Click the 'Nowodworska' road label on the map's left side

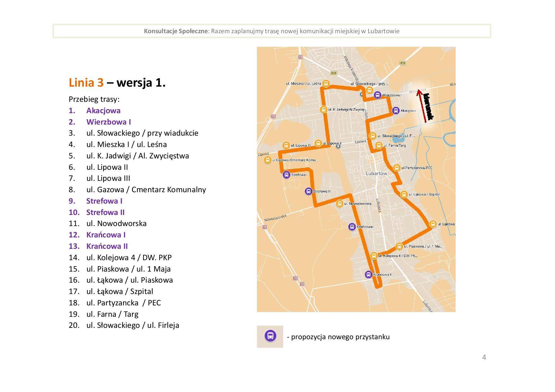[x=275, y=217]
